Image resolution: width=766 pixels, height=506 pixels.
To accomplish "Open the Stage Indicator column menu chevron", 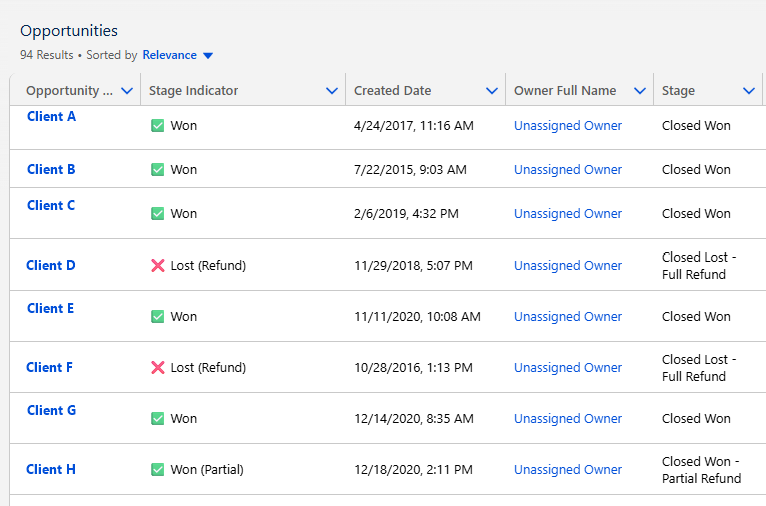I will click(x=332, y=91).
